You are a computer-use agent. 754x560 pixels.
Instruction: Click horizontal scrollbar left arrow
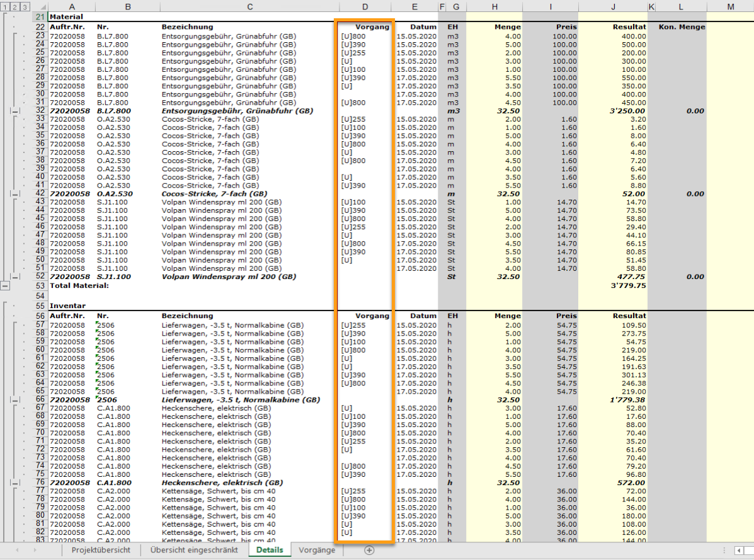point(739,551)
